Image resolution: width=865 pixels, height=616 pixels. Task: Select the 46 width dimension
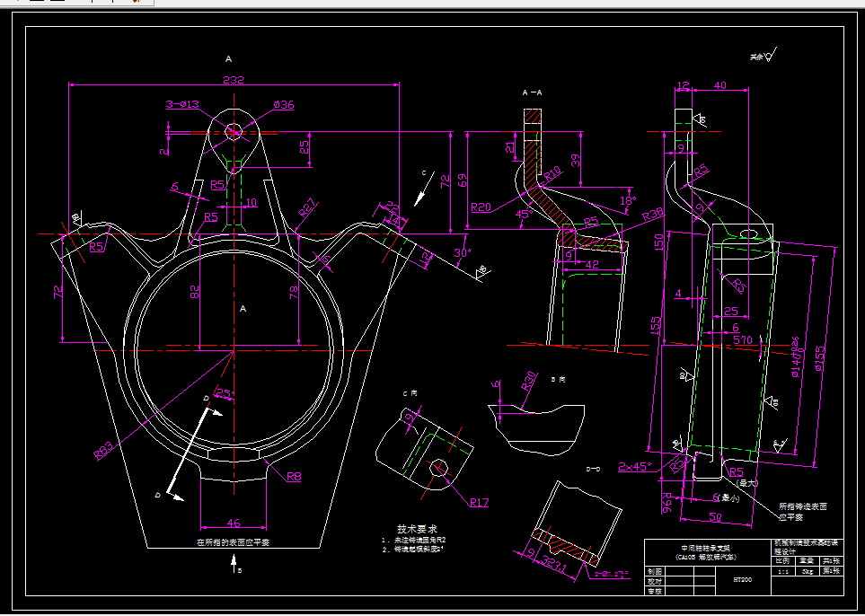(x=234, y=523)
